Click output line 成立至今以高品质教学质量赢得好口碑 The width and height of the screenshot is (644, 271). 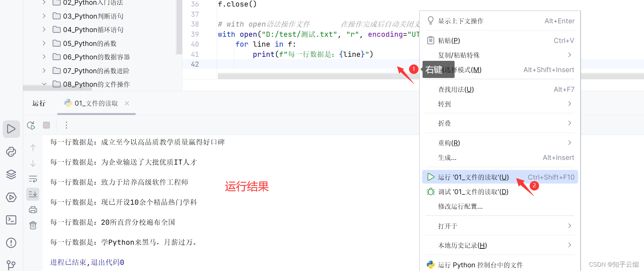click(x=137, y=142)
